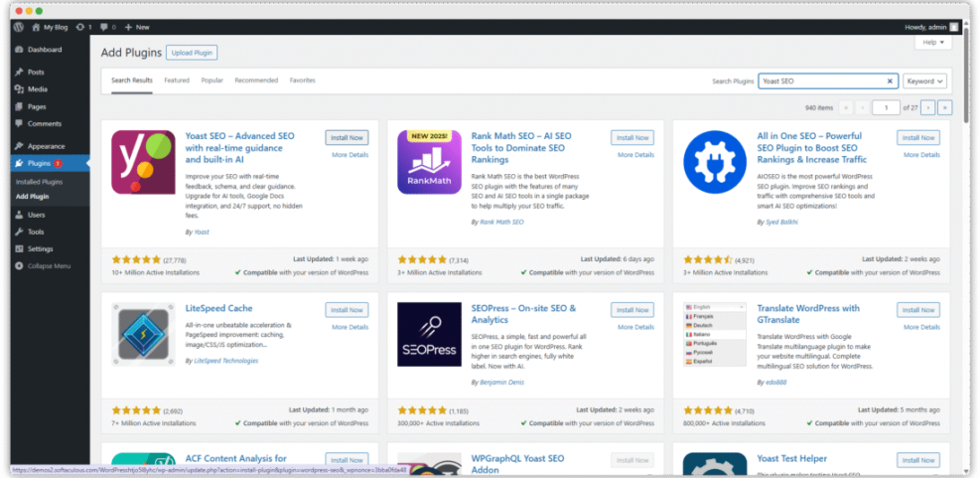Click the WordPress logo in admin bar

click(x=19, y=27)
